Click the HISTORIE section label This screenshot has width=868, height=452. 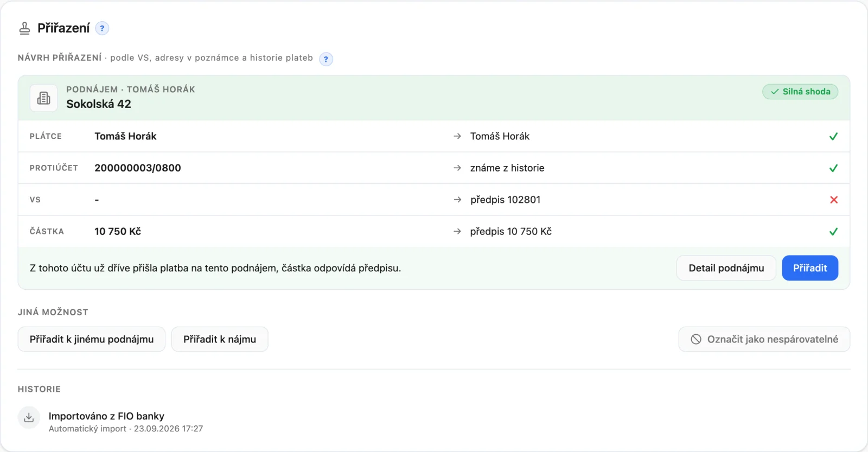pyautogui.click(x=39, y=389)
